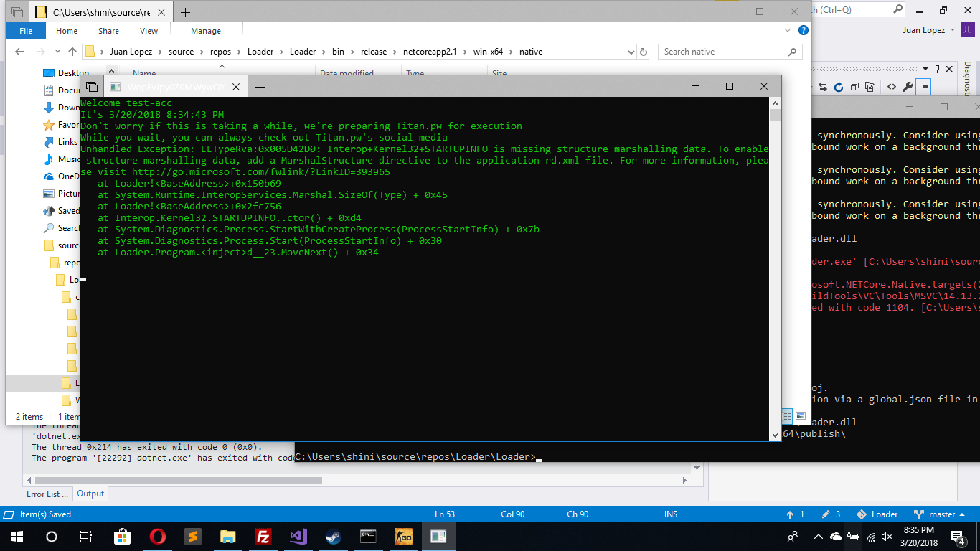Toggle INS overwrite mode in the status bar

pyautogui.click(x=670, y=514)
